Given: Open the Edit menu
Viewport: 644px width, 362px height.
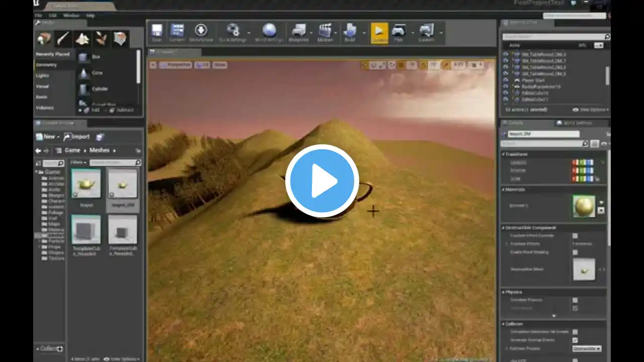Looking at the screenshot, I should (x=52, y=16).
